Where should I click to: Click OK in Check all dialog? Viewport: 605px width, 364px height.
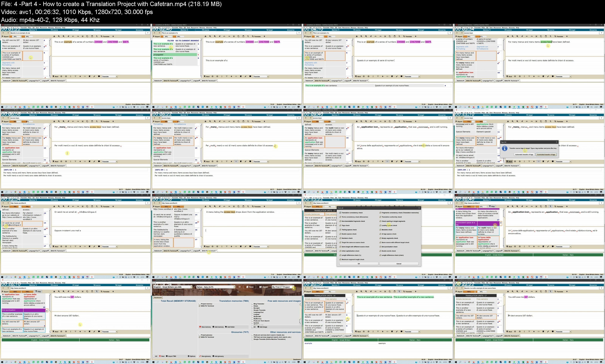click(x=359, y=264)
